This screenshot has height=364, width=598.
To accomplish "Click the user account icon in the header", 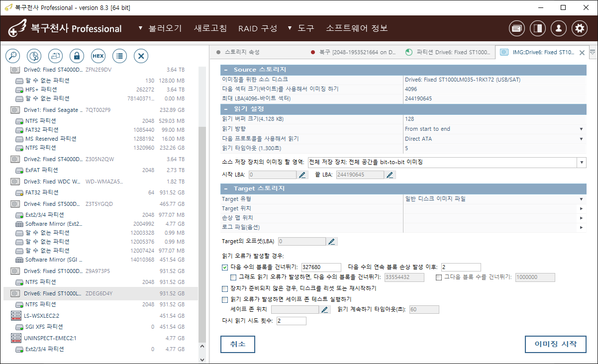I will (x=558, y=29).
